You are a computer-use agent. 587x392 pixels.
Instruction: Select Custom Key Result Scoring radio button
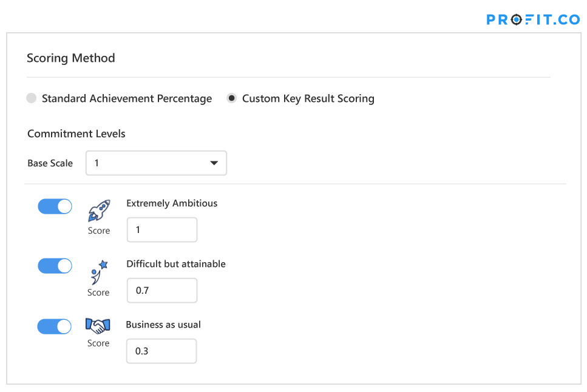[232, 98]
